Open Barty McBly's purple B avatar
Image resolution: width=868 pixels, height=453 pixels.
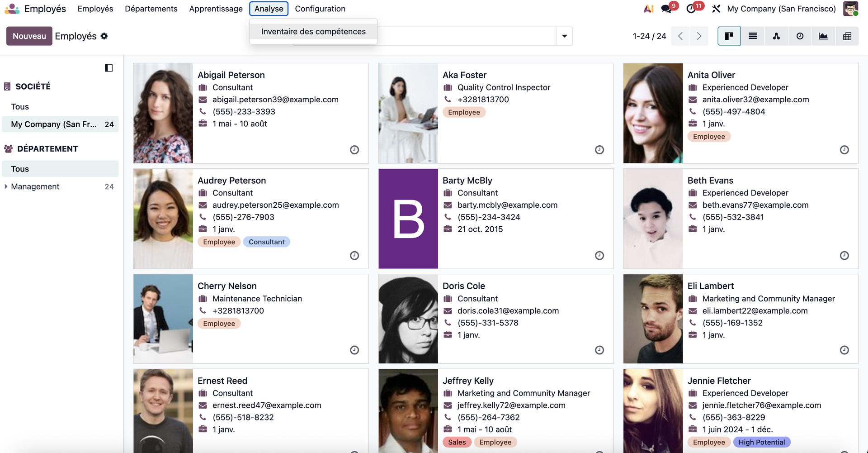point(408,219)
